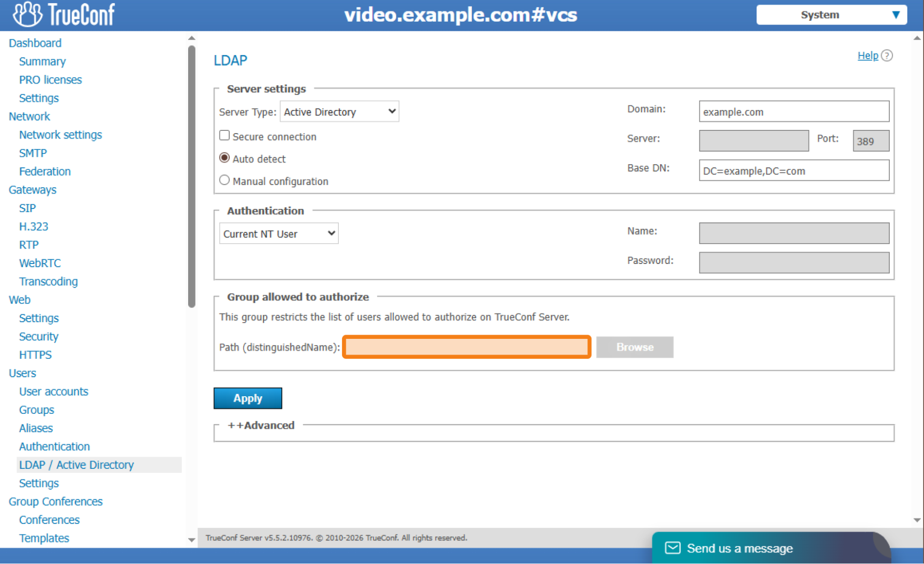Open the Server Type dropdown
924x564 pixels.
[x=339, y=112]
